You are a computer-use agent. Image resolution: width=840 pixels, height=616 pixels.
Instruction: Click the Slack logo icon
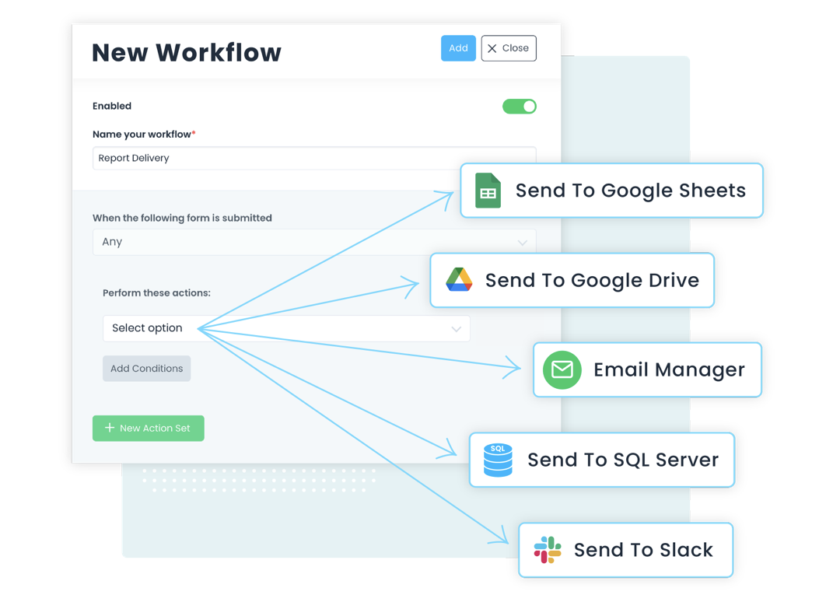tap(548, 550)
